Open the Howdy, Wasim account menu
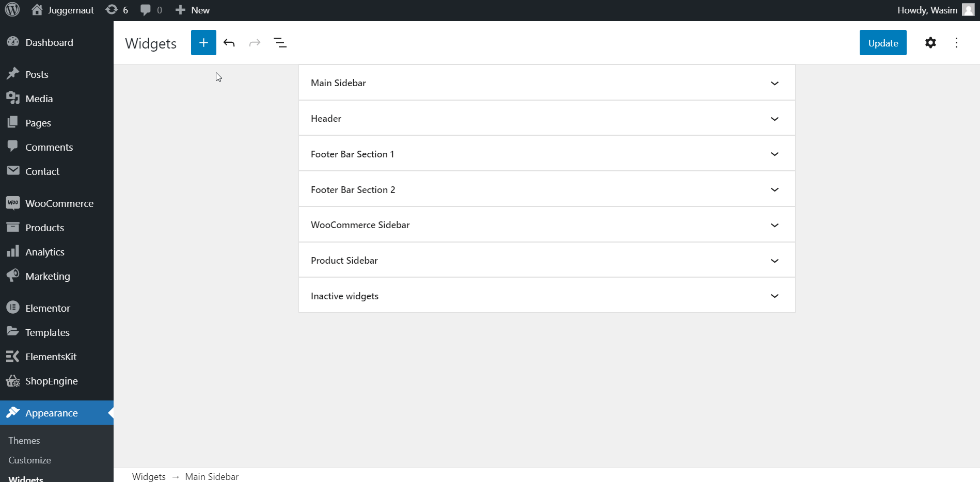This screenshot has width=980, height=482. point(936,10)
